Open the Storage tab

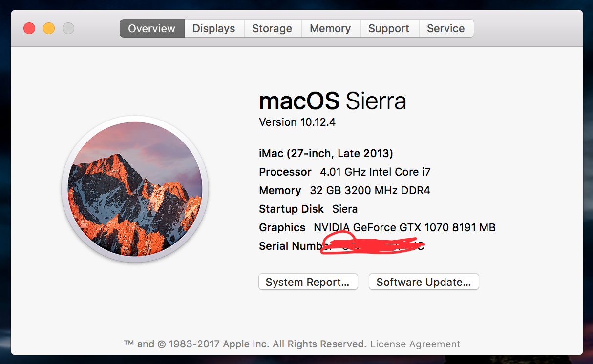click(272, 28)
